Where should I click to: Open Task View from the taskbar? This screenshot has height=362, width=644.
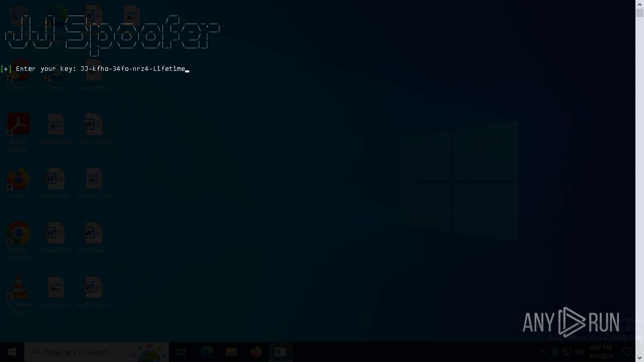181,352
